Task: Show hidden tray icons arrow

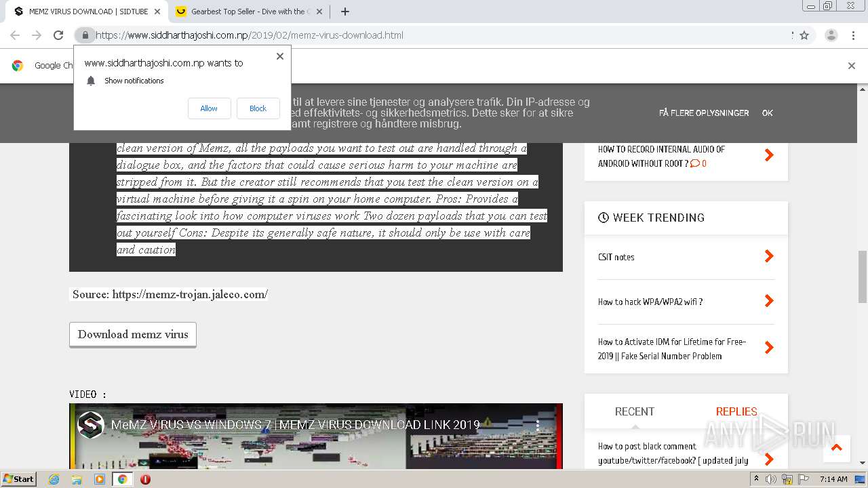Action: (x=757, y=479)
